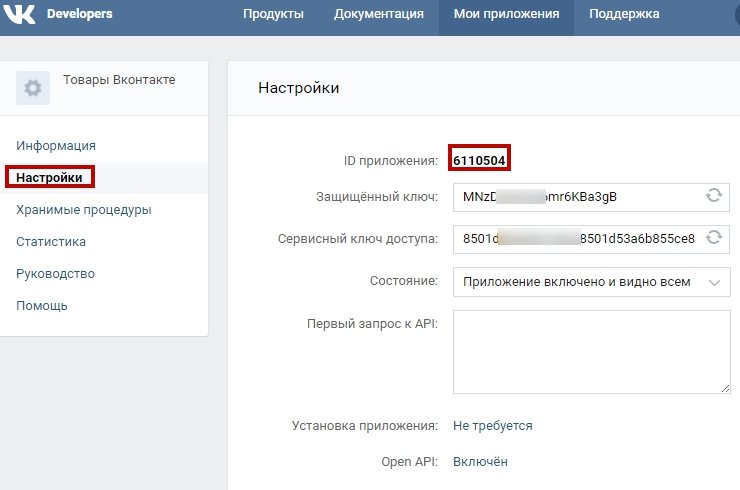Image resolution: width=740 pixels, height=490 pixels.
Task: Open Руководство section
Action: (55, 274)
